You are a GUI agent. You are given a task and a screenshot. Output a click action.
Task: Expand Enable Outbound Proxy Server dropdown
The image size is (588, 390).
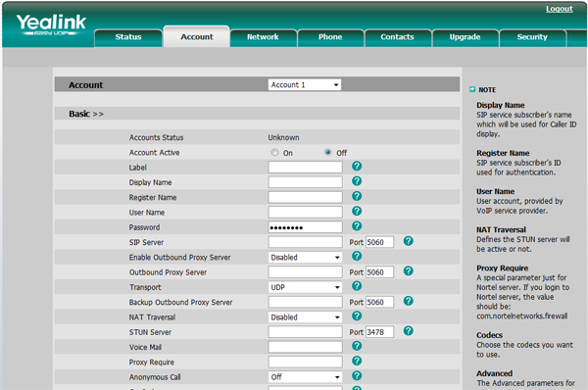pos(305,258)
